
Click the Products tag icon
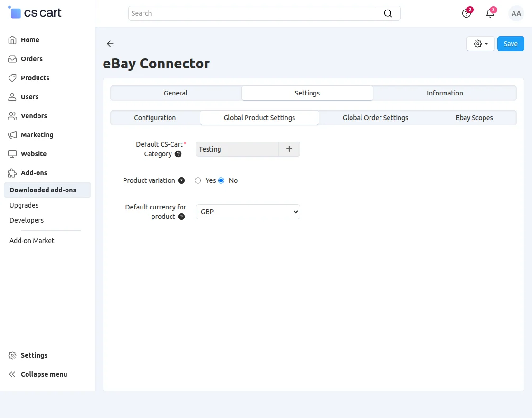(x=12, y=78)
